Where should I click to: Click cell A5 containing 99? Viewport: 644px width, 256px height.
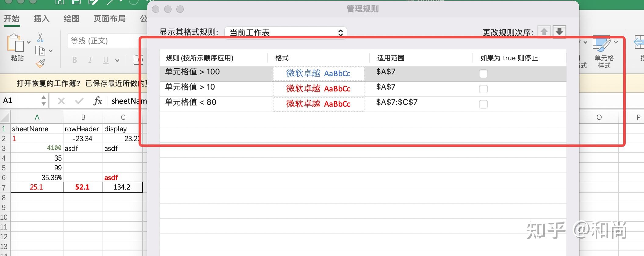click(x=37, y=168)
